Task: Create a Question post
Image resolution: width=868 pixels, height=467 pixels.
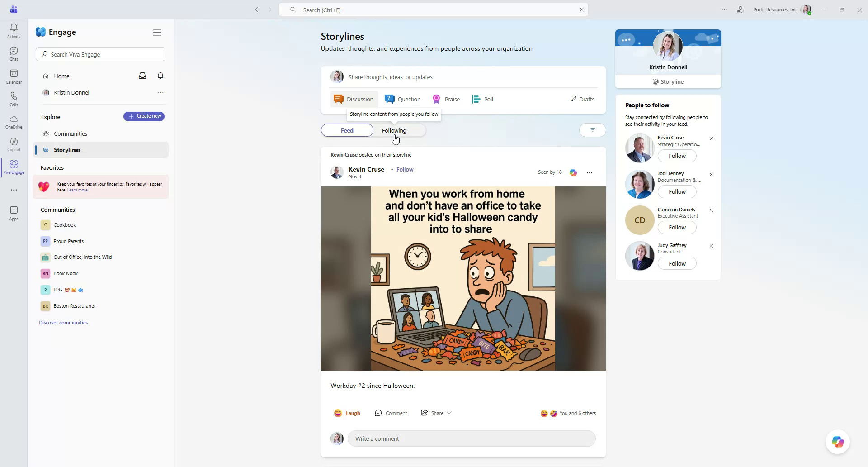Action: pos(402,99)
